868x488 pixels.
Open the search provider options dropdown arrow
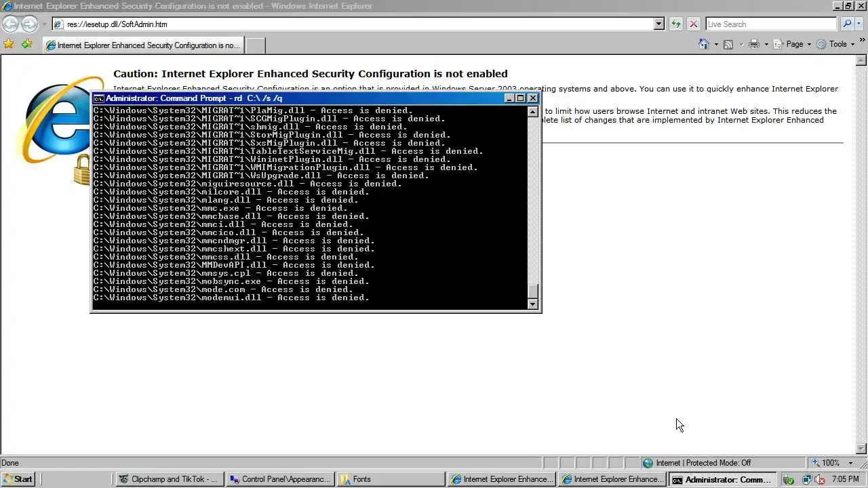tap(859, 24)
